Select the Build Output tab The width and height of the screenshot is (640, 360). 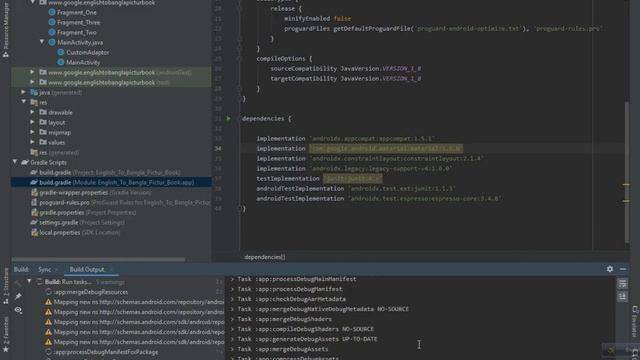87,269
